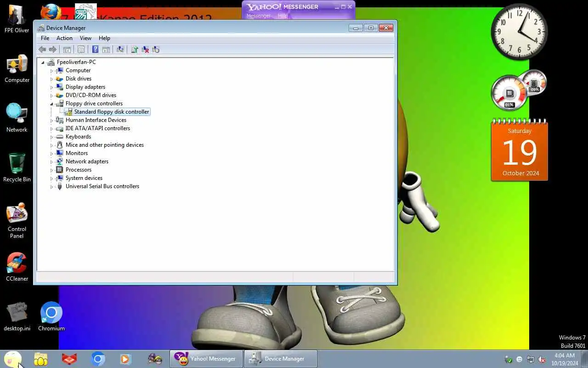Image resolution: width=588 pixels, height=368 pixels.
Task: Click the network icon in system tray
Action: (531, 359)
